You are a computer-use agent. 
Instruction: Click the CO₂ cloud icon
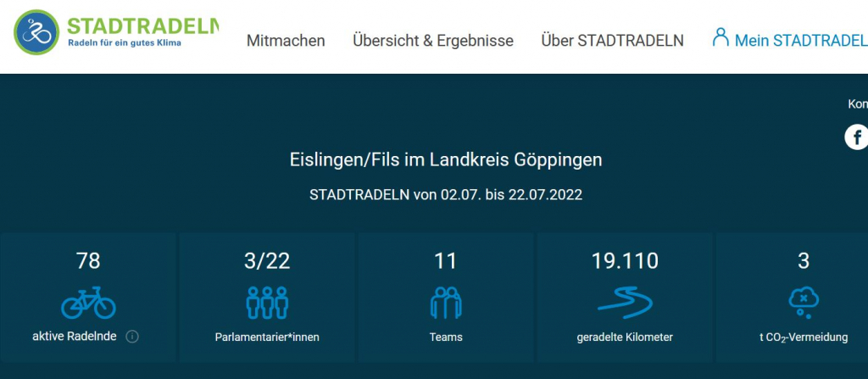(x=803, y=302)
